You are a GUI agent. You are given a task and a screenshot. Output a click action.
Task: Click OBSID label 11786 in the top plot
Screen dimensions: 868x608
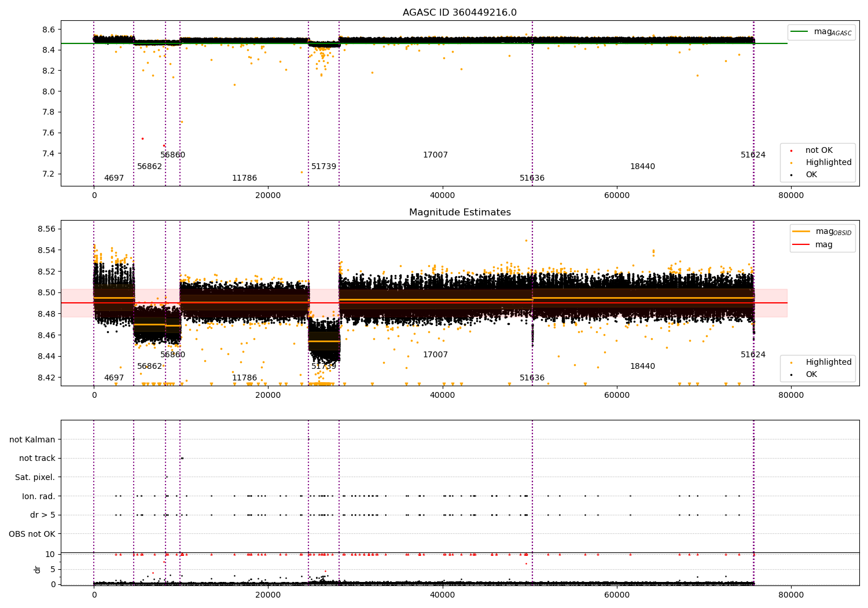(x=244, y=178)
